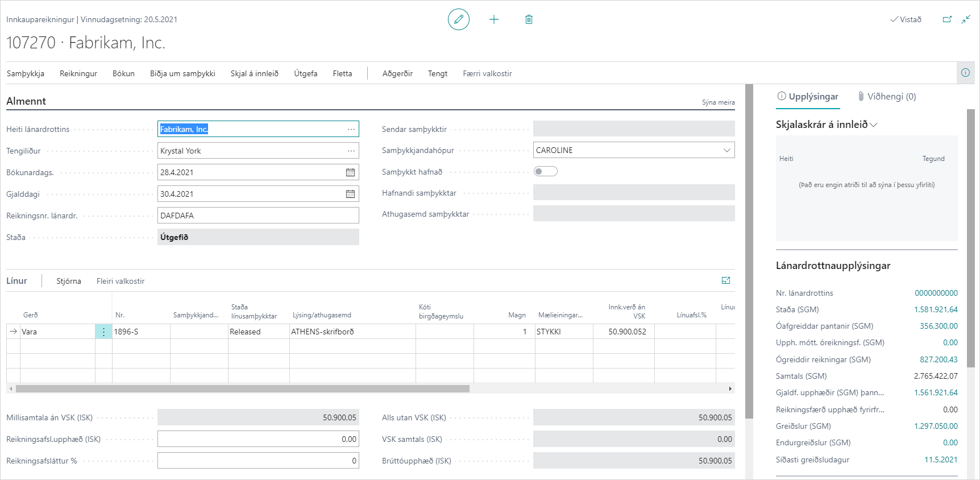Toggle the Samþykkt hafnað switch
The height and width of the screenshot is (480, 980).
pos(545,172)
